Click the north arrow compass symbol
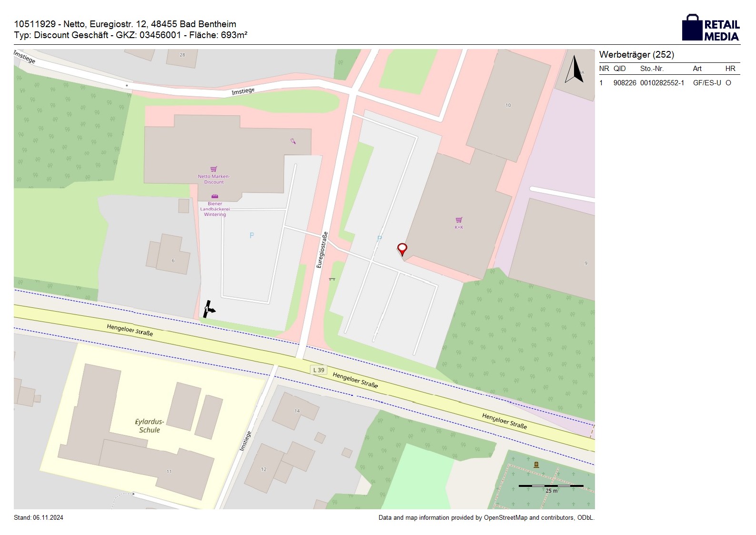The height and width of the screenshot is (535, 756). coord(575,70)
